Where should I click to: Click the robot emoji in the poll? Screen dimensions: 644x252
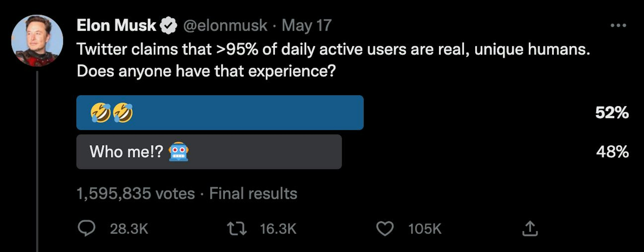[x=178, y=152]
